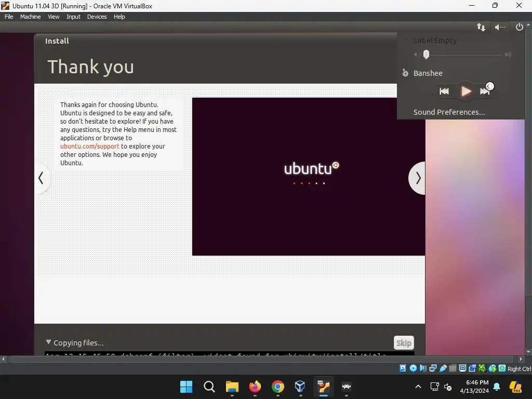The width and height of the screenshot is (532, 399).
Task: Show hidden system tray icons chevron
Action: coord(418,387)
